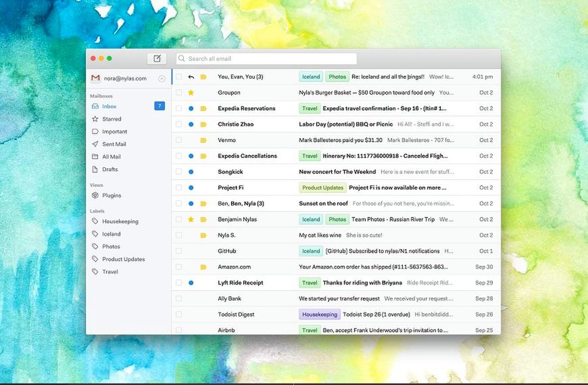This screenshot has height=385, width=588.
Task: Click the unread dot on Lyft Ride Receipt
Action: [x=191, y=283]
